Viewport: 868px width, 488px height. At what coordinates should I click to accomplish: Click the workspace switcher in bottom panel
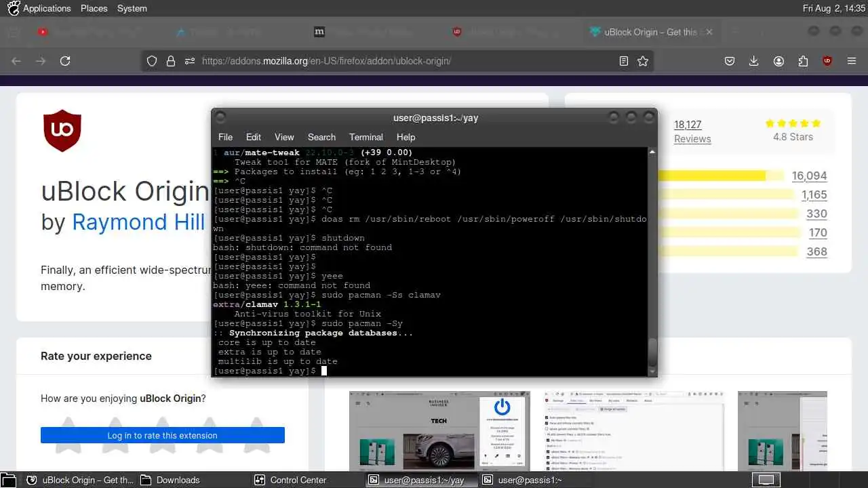point(766,480)
